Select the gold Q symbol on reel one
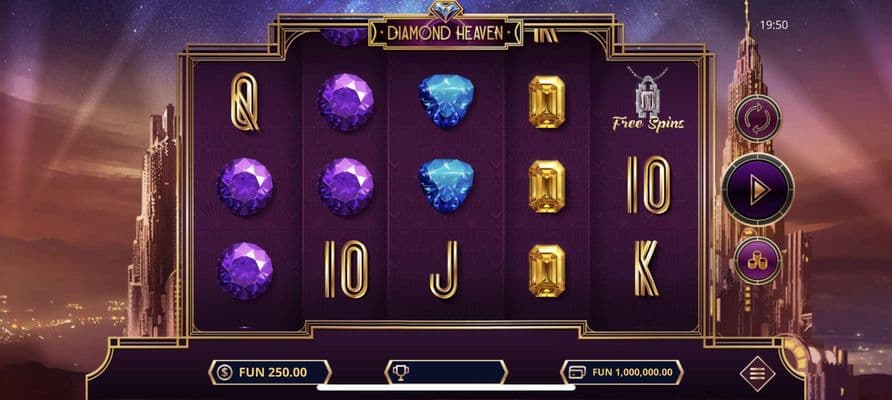The image size is (892, 400). click(x=245, y=102)
